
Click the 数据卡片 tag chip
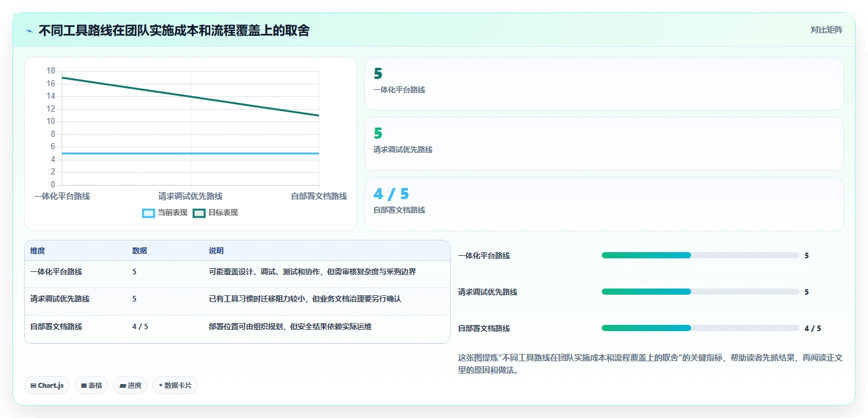(x=175, y=385)
